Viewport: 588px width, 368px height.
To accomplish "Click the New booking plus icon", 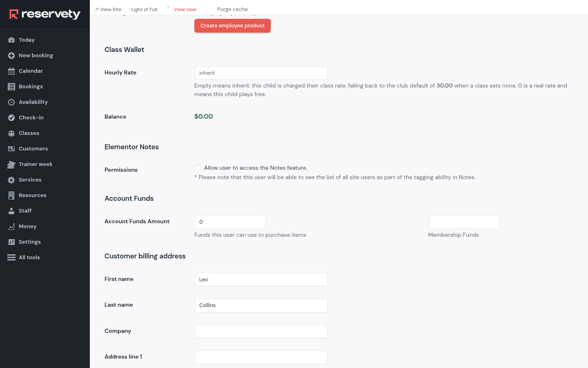I will pos(11,56).
